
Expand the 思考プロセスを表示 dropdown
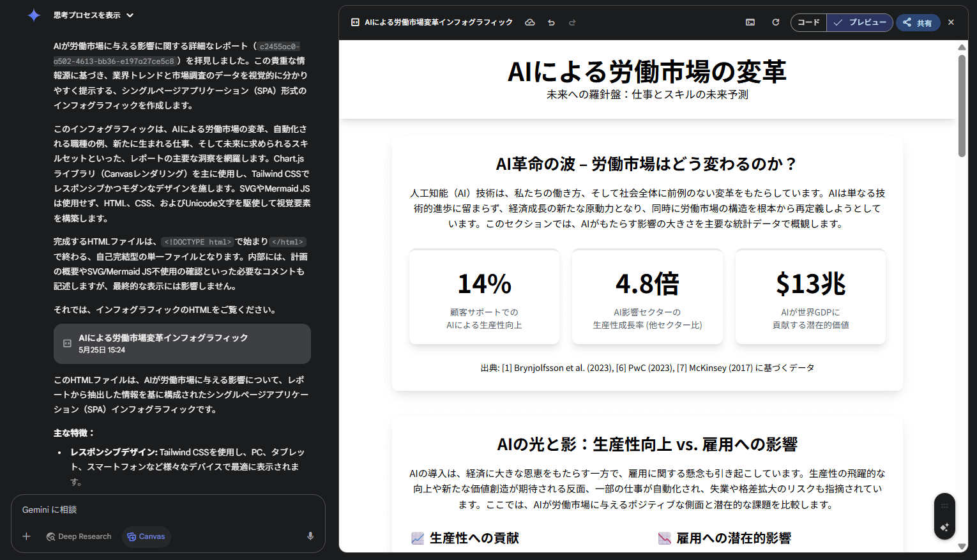pyautogui.click(x=94, y=15)
